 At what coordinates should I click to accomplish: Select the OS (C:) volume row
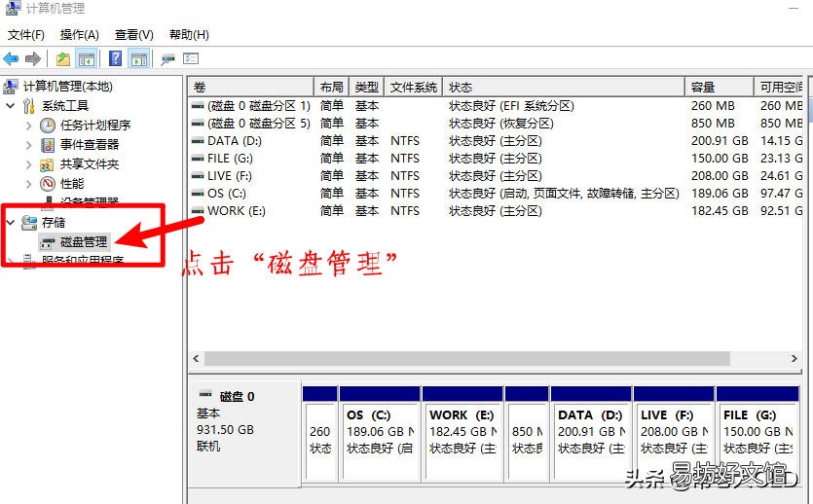[x=496, y=194]
